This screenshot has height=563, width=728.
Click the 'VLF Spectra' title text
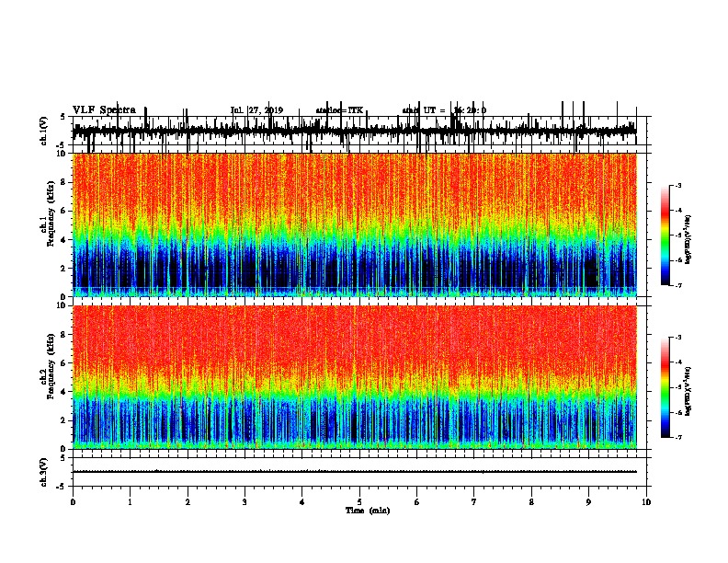pos(104,110)
